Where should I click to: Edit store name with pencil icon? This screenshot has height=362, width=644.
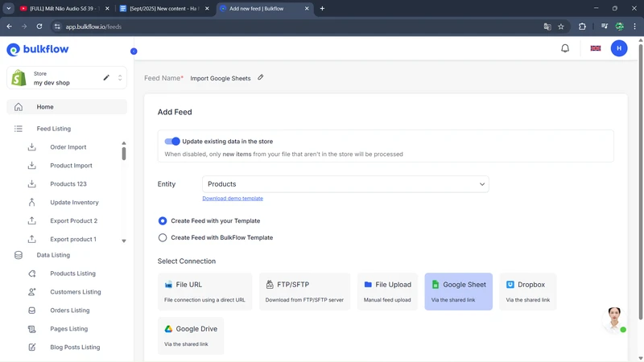pos(106,78)
